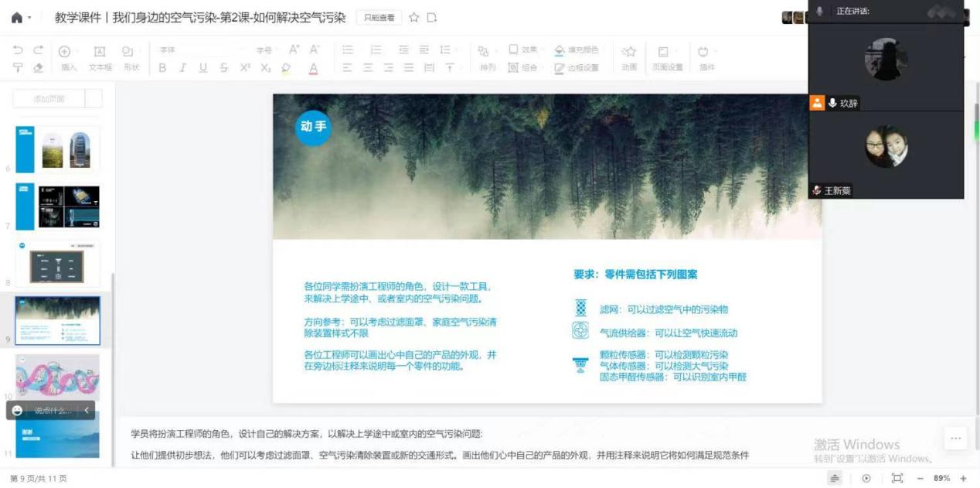This screenshot has height=488, width=980.
Task: Click the 插件 plugin icon
Action: tap(705, 57)
